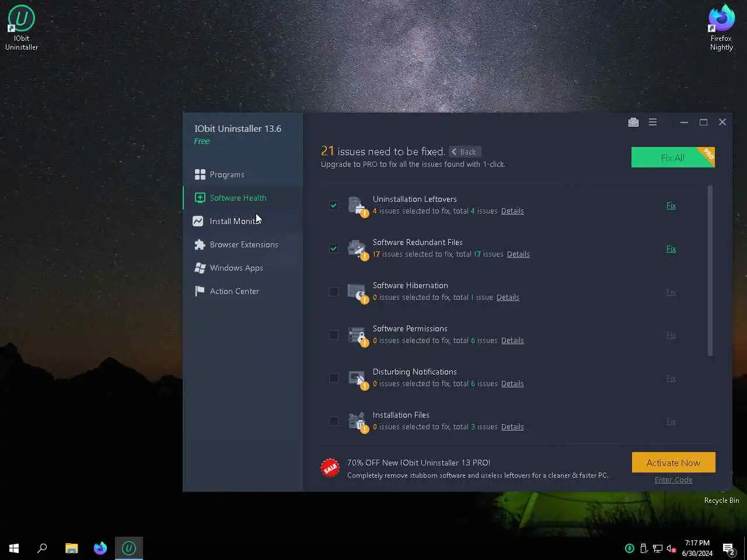Click IObit tray icon in system tray

[x=630, y=548]
